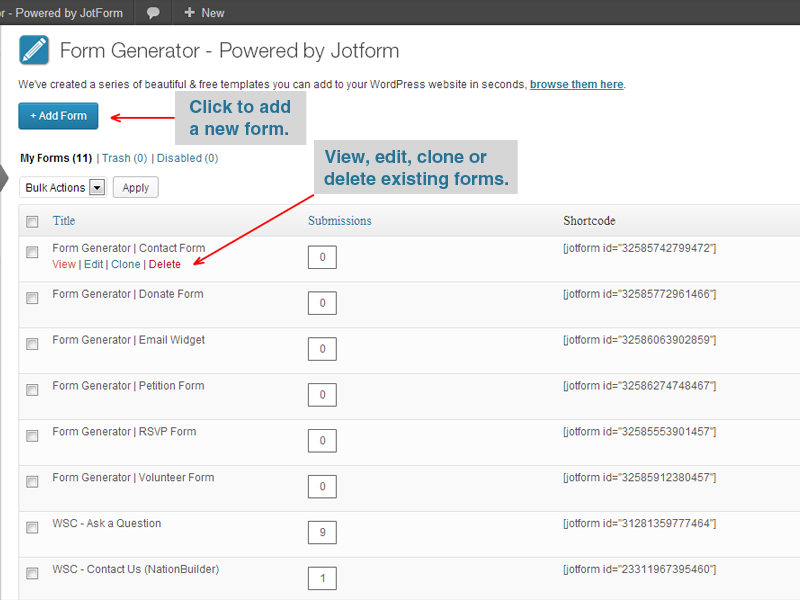Tick the select-all checkbox in table header
The image size is (800, 600).
pos(32,221)
